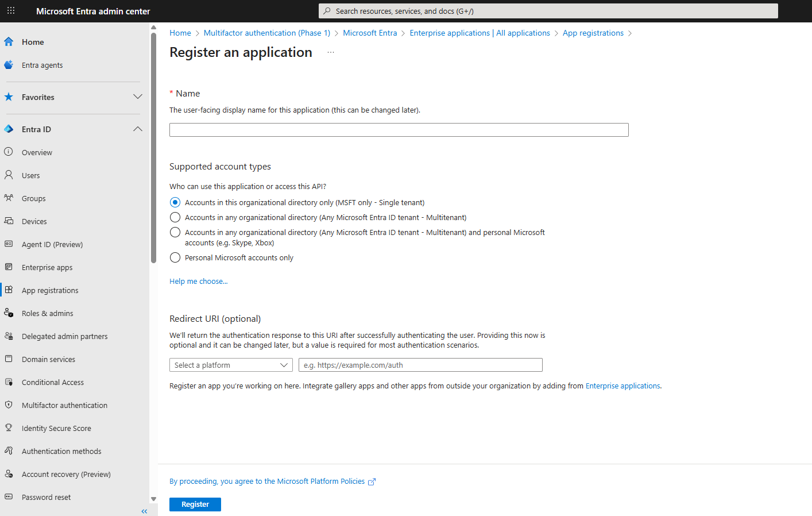
Task: Open the Help me choose link
Action: [x=198, y=281]
